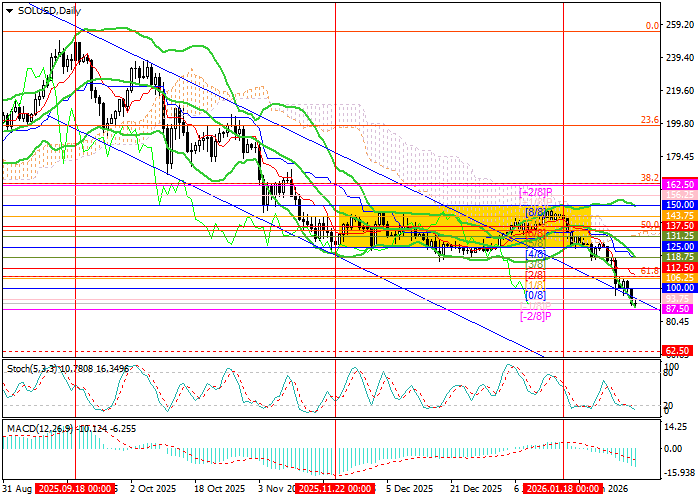Click the 2 Oct 2025 date label
Screen dimensions: 700x500
pyautogui.click(x=154, y=489)
